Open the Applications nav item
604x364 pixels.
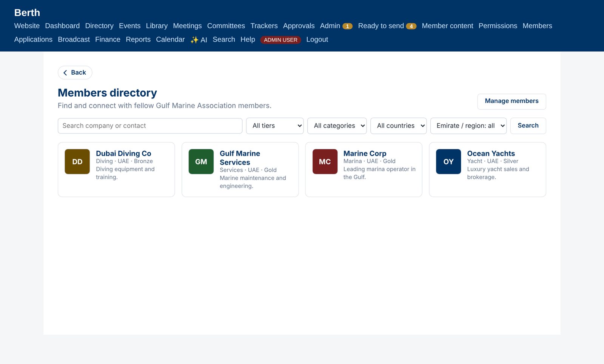(x=33, y=39)
